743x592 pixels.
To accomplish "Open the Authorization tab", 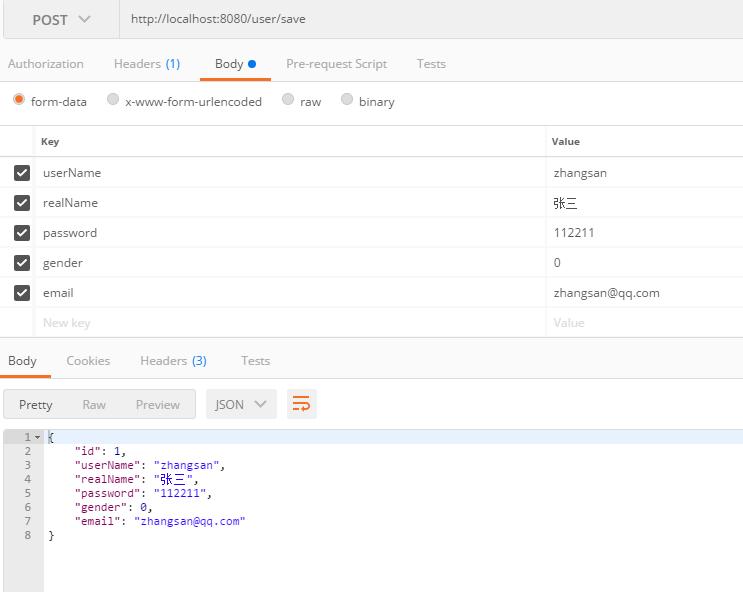I will point(46,64).
